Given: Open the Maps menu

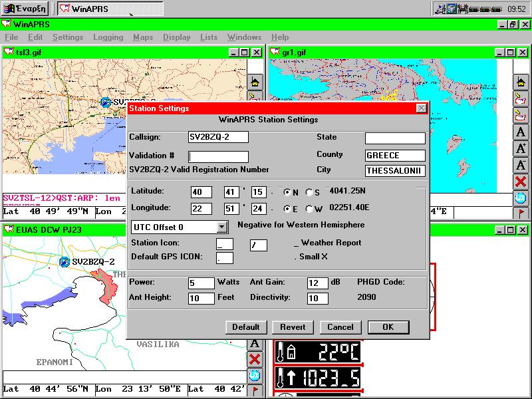Looking at the screenshot, I should coord(143,37).
